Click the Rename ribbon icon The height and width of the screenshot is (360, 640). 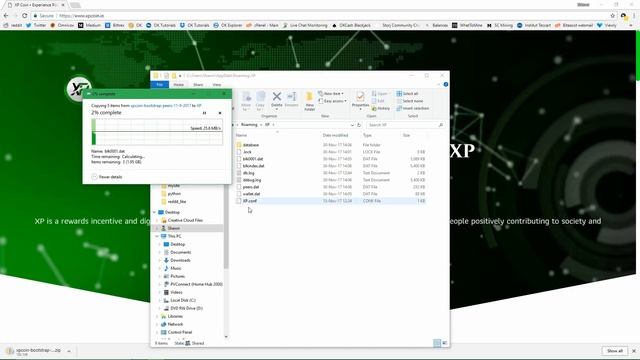click(x=291, y=99)
